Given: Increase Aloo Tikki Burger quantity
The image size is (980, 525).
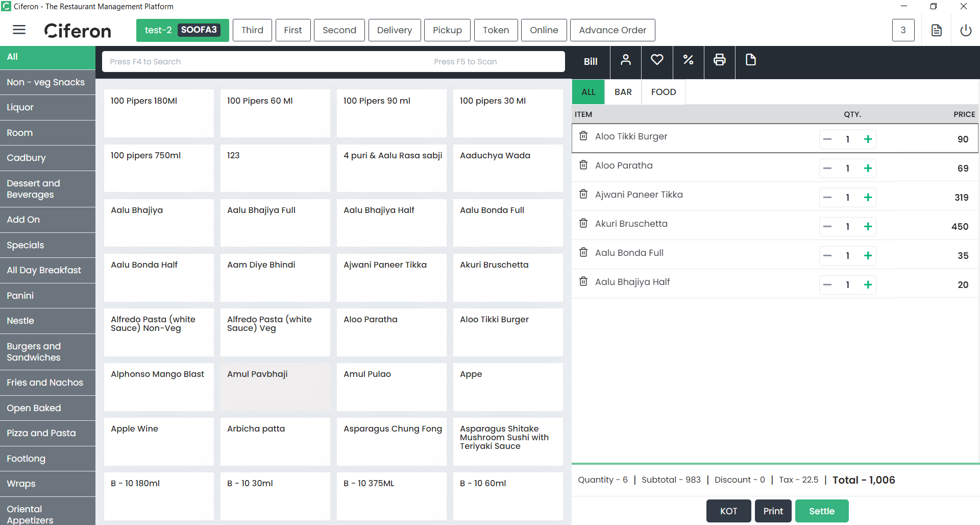Looking at the screenshot, I should (868, 139).
